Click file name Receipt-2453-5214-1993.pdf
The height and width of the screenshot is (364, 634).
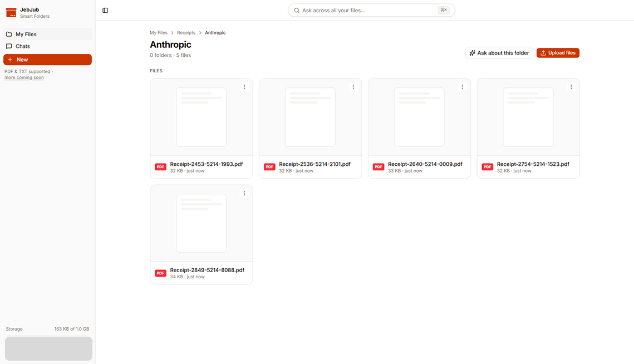206,164
